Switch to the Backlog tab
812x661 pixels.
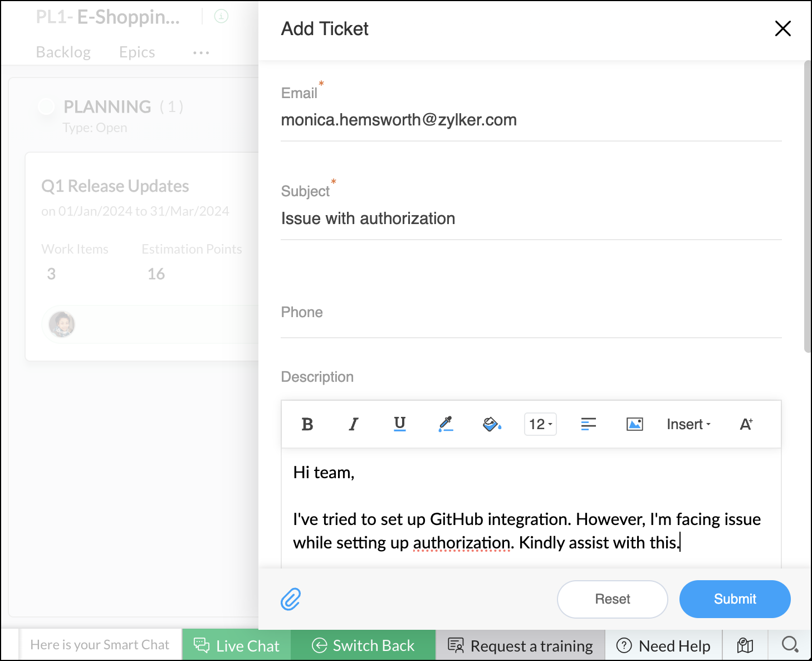pos(63,52)
